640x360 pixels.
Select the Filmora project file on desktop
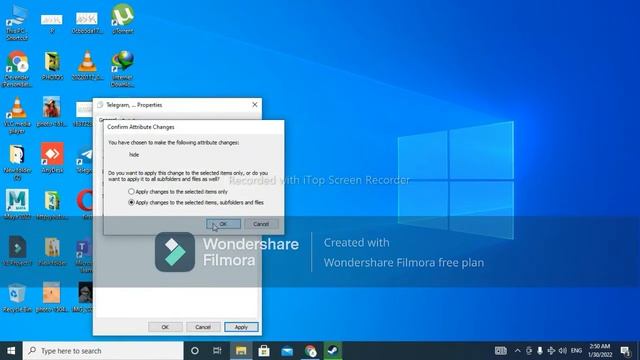(17, 251)
